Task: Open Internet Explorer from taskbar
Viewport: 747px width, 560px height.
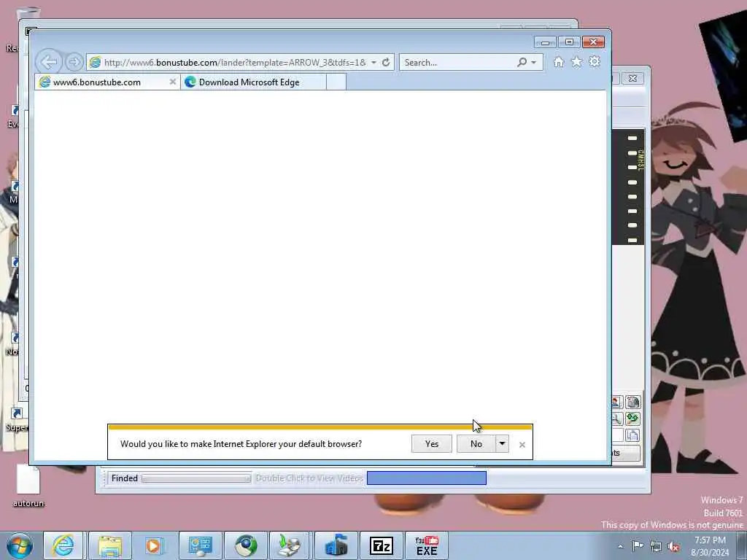Action: [63, 545]
